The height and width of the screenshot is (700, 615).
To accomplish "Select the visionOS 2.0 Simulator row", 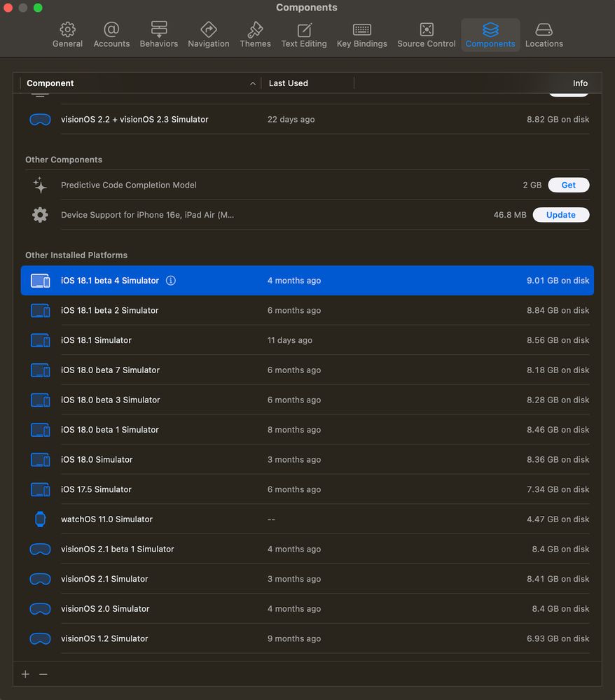I will pyautogui.click(x=307, y=609).
